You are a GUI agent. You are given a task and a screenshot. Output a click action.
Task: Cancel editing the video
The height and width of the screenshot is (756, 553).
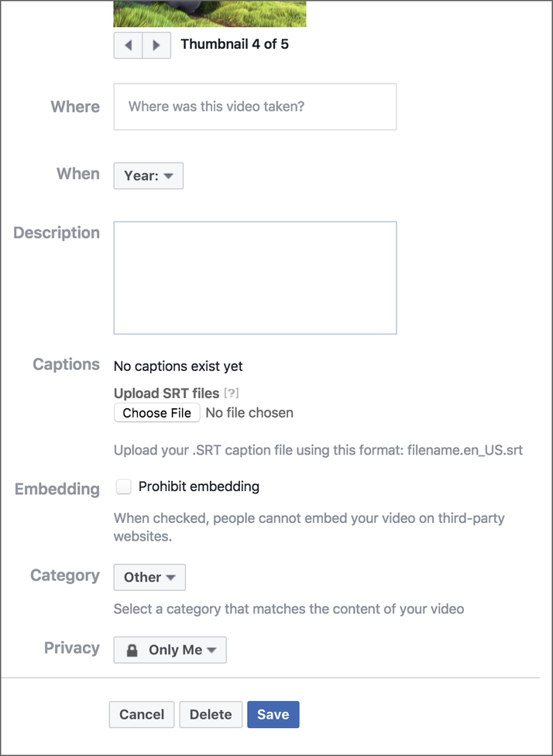tap(142, 714)
